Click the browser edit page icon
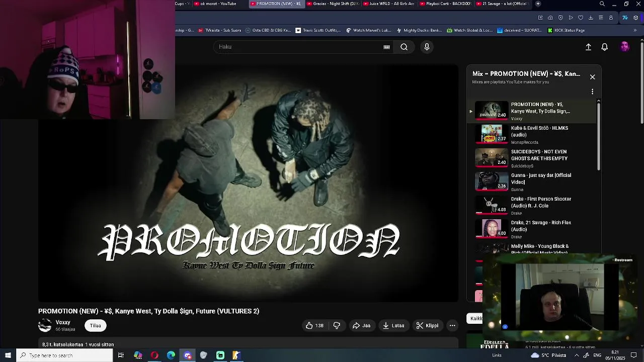The width and height of the screenshot is (644, 362). point(540,18)
